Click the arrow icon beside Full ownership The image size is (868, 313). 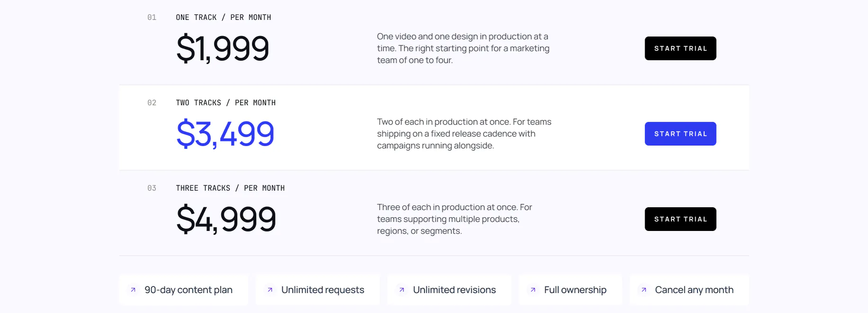pos(533,290)
